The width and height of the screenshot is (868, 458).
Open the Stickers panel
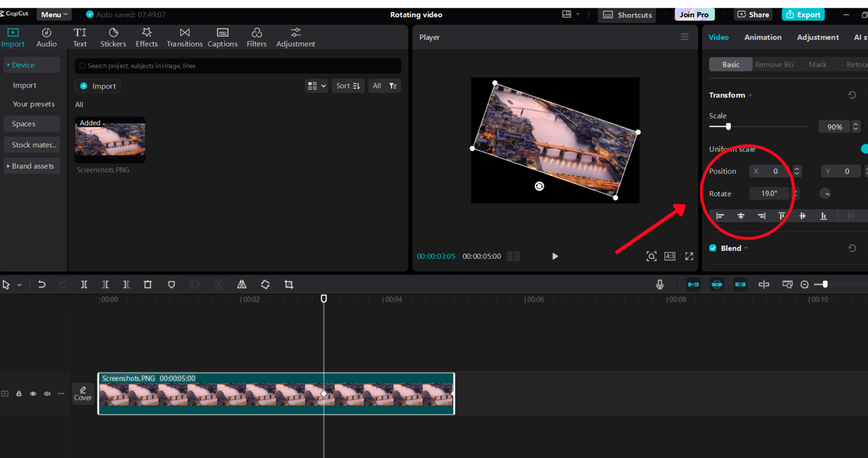[113, 37]
